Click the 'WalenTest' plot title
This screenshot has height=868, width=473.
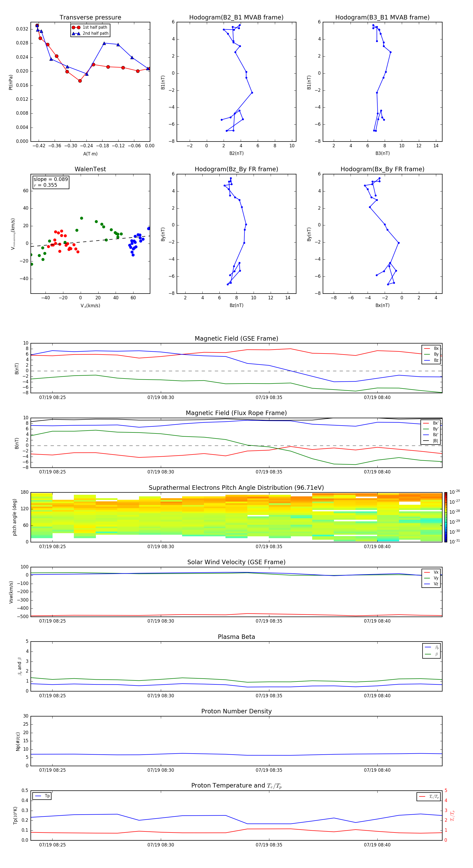[x=90, y=169]
